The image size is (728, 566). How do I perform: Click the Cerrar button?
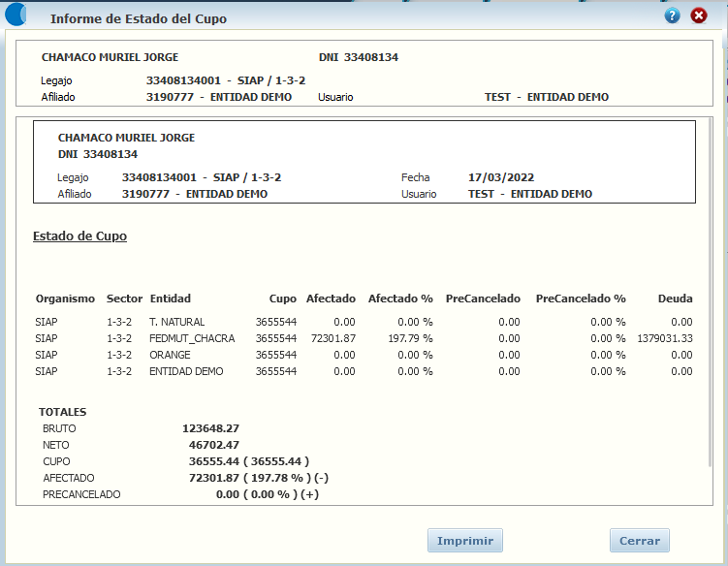[640, 541]
